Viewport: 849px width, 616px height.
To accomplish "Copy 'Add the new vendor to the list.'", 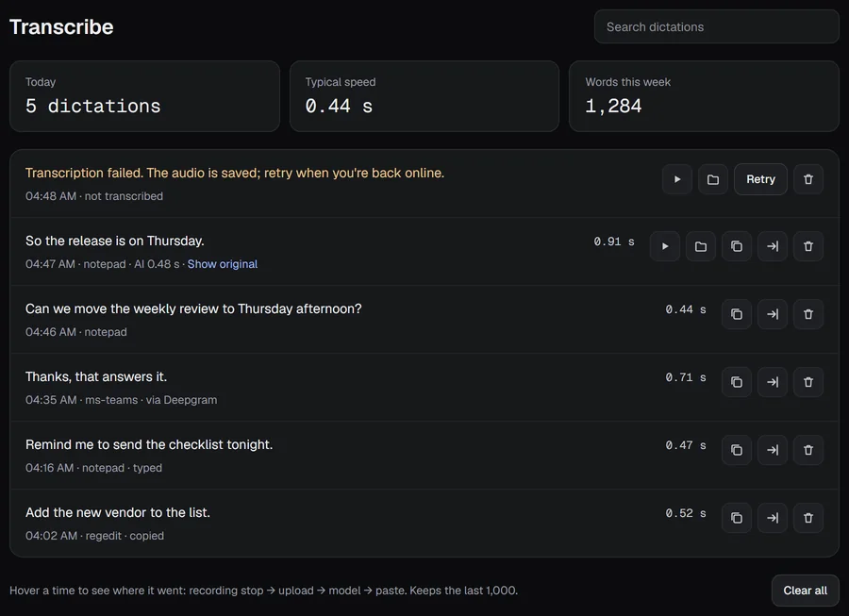I will (737, 518).
